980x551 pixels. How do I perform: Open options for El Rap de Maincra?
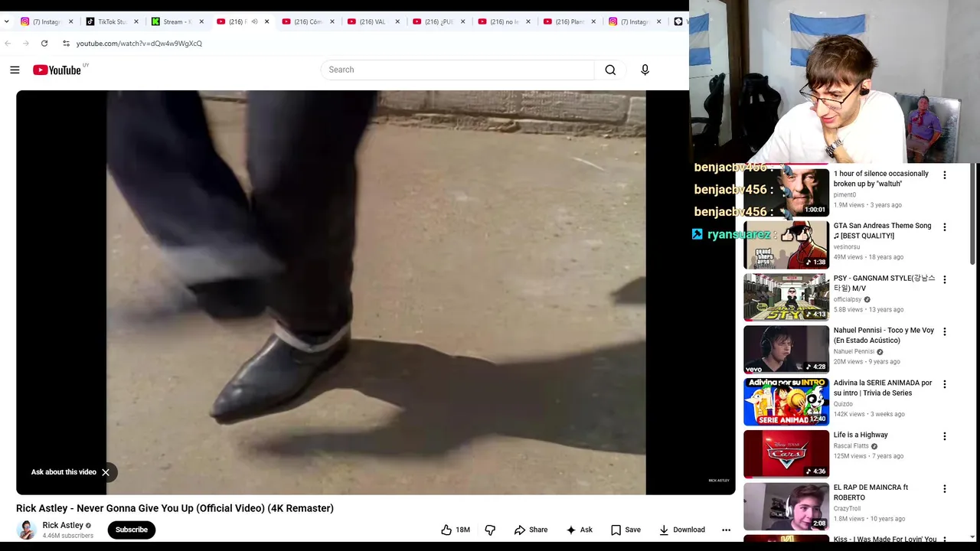(x=944, y=489)
